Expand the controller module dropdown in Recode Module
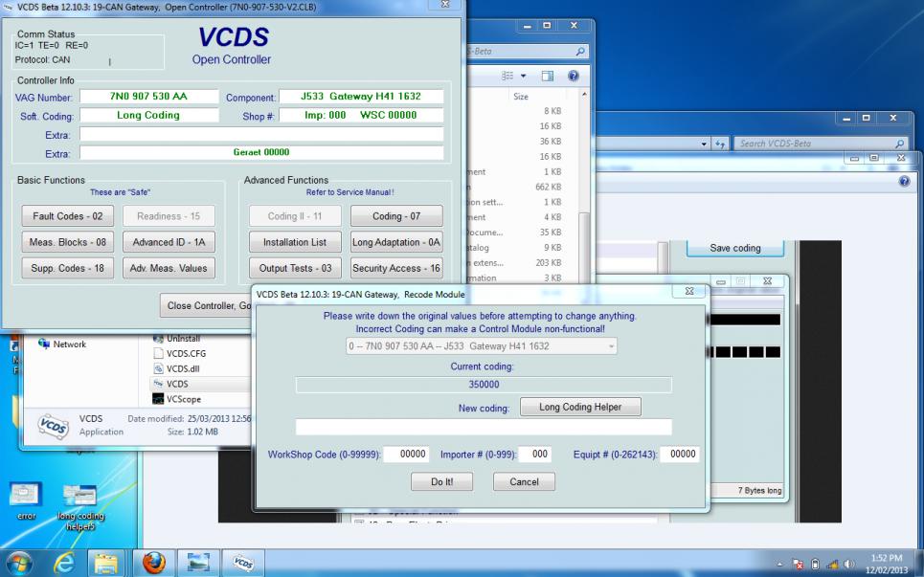The image size is (924, 577). [611, 346]
